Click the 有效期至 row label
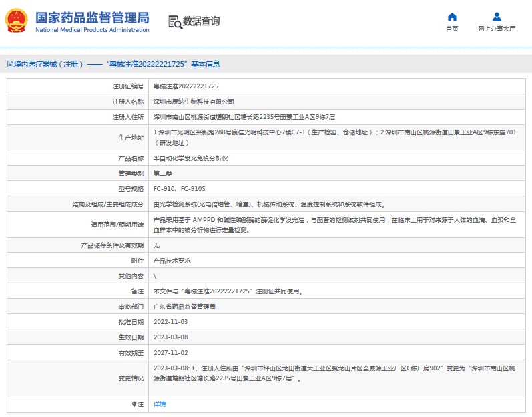Image resolution: width=532 pixels, height=417 pixels. tap(131, 352)
